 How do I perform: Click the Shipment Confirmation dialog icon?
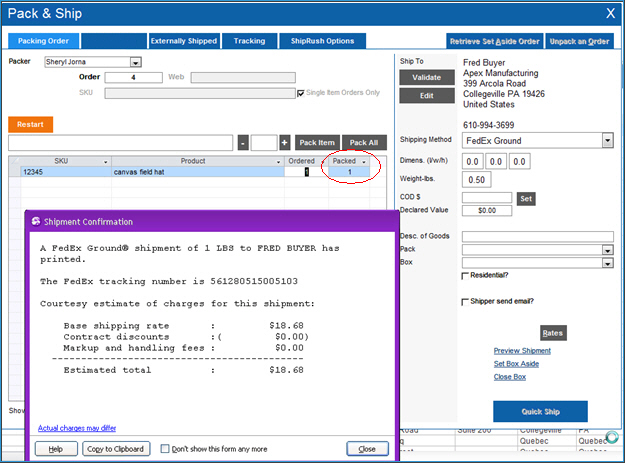click(36, 221)
